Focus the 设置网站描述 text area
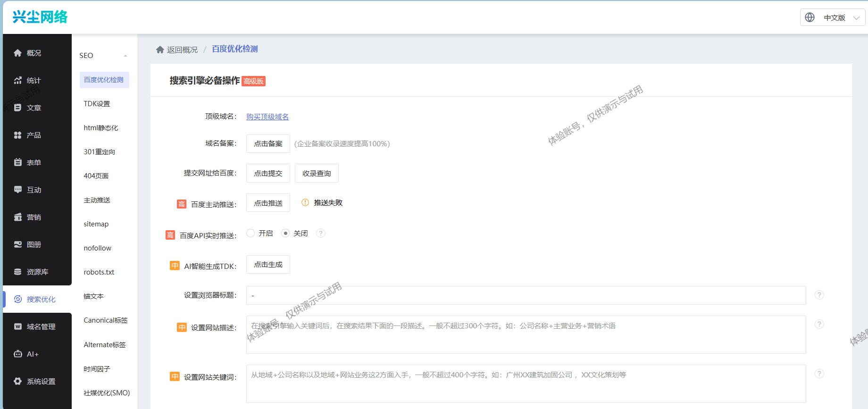The width and height of the screenshot is (868, 409). point(526,335)
